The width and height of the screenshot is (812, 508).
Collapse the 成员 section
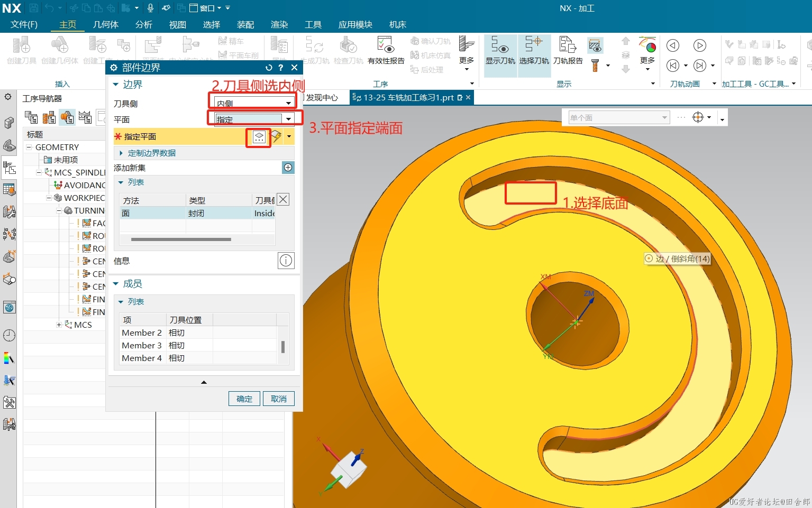(x=116, y=284)
